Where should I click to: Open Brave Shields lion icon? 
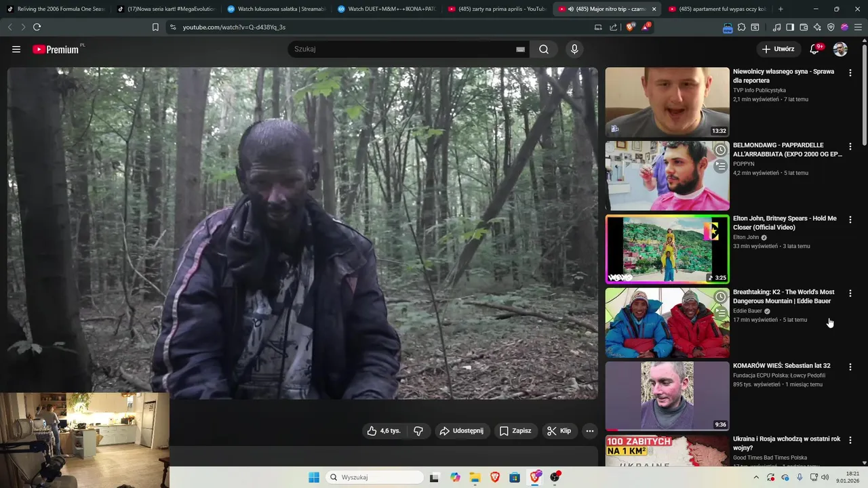click(631, 27)
